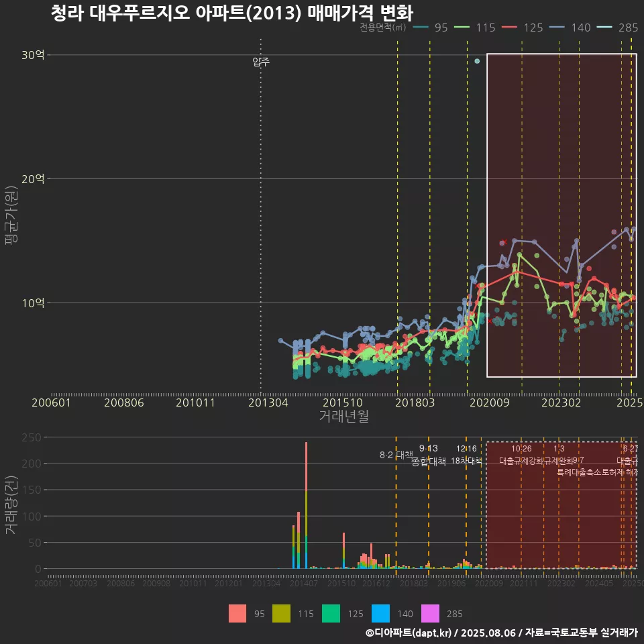Click the 125 red legend line at top
644x644 pixels.
(509, 28)
